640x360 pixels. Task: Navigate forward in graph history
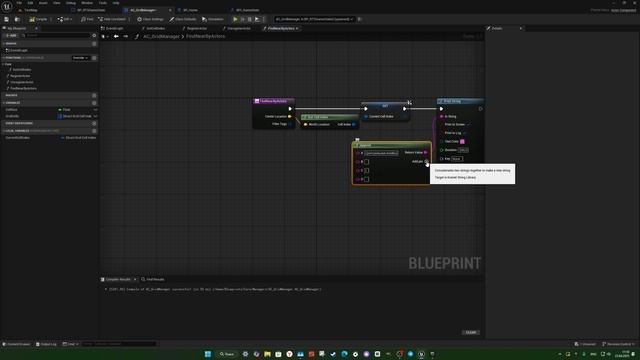[x=125, y=36]
